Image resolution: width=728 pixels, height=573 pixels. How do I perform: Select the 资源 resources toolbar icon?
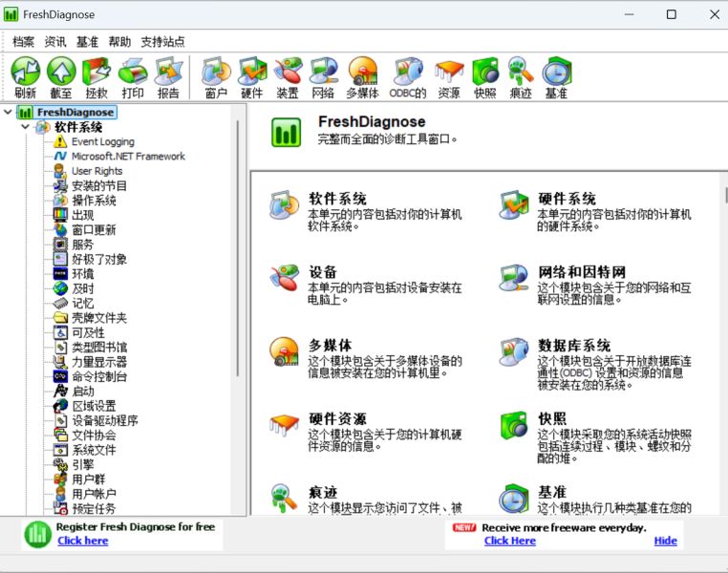449,77
